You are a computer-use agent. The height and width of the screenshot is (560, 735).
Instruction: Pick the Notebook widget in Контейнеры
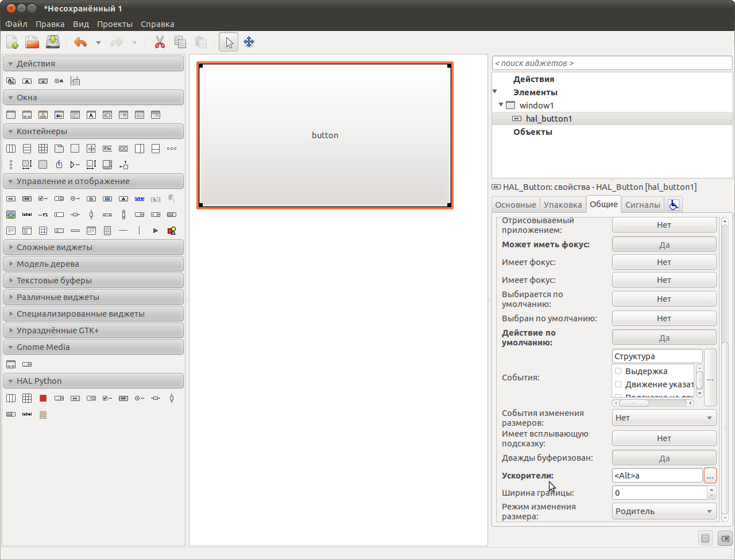pyautogui.click(x=59, y=149)
